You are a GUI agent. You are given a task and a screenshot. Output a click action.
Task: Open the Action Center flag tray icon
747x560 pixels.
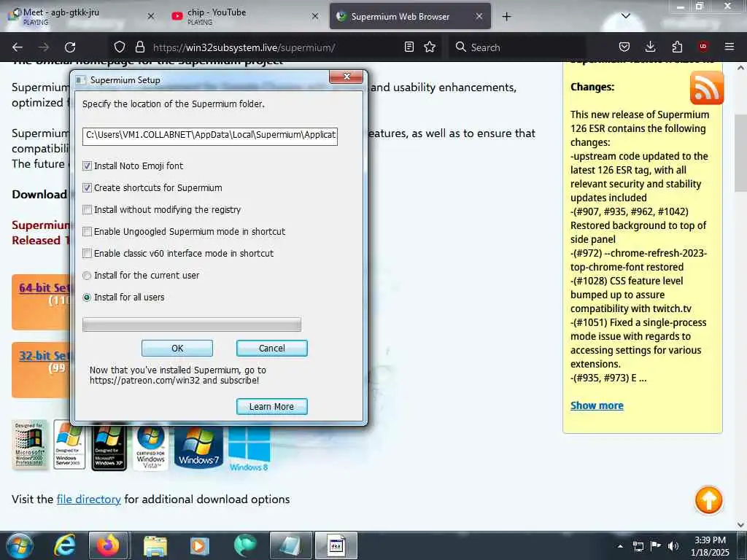(x=656, y=546)
